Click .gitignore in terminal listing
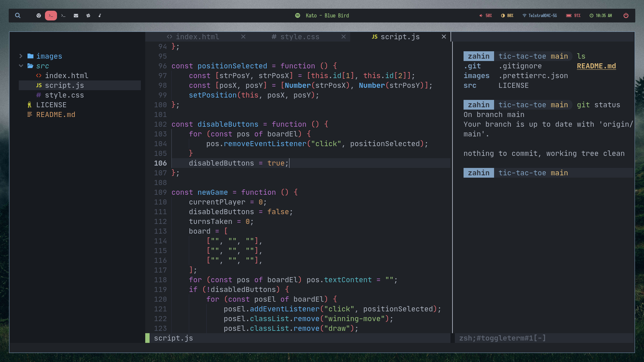644x362 pixels. coord(520,66)
